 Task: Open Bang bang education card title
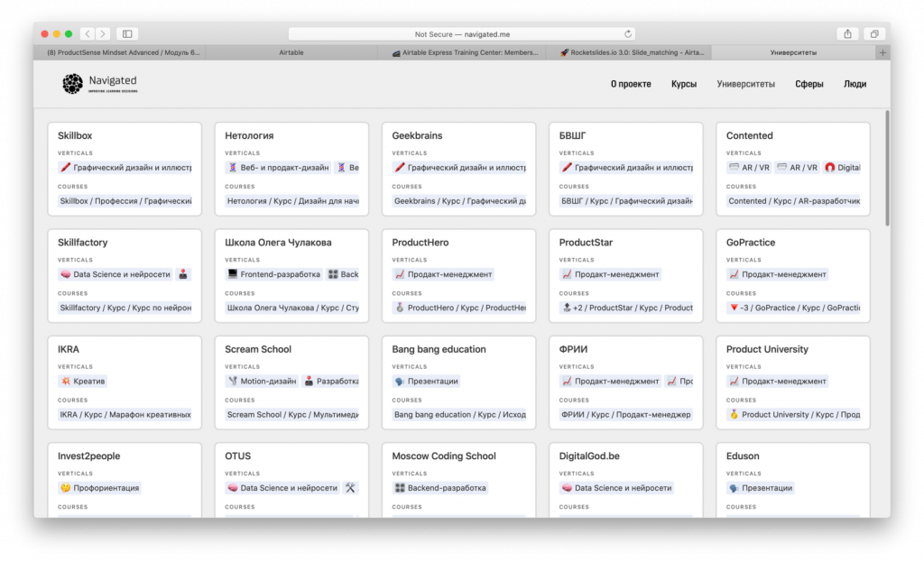pyautogui.click(x=439, y=349)
